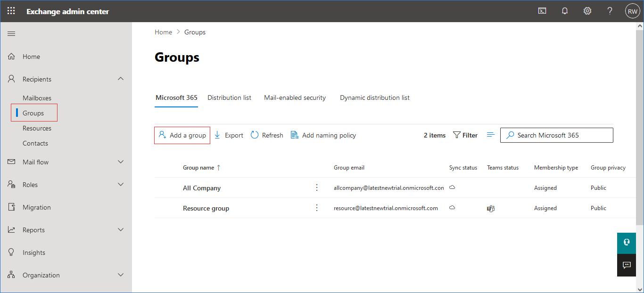Click the Teams icon for Resource group
This screenshot has height=293, width=644.
490,208
